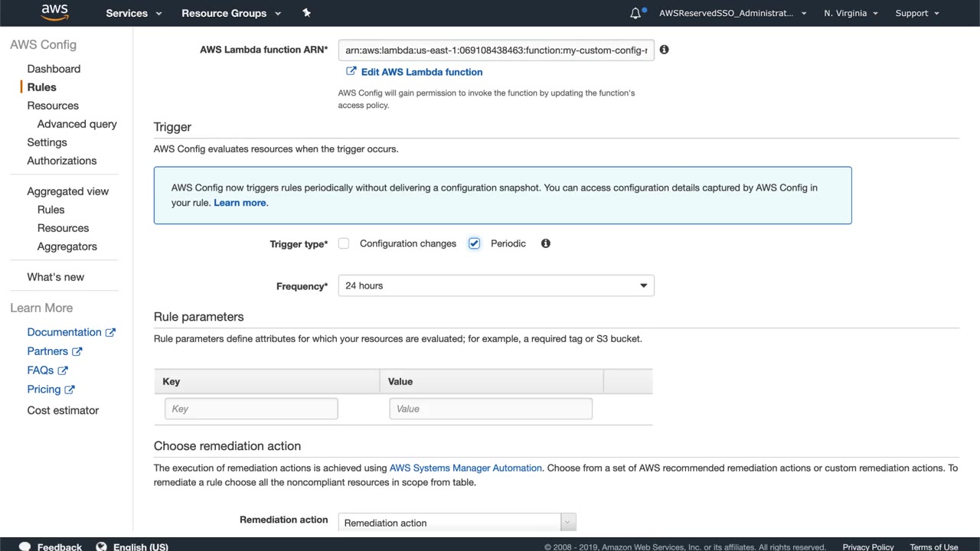Open the AWS Systems Manager Automation link
980x551 pixels.
(465, 468)
